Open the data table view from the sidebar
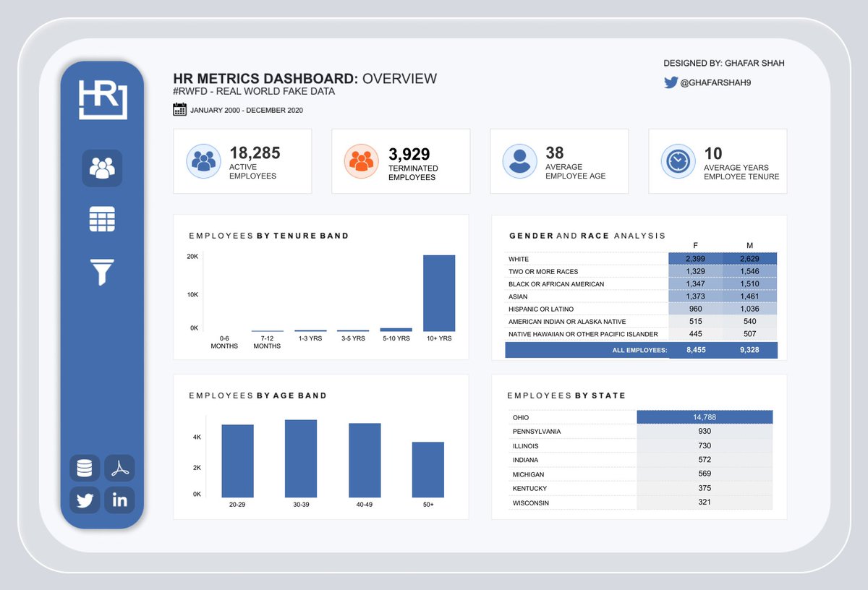This screenshot has width=868, height=590. 102,218
